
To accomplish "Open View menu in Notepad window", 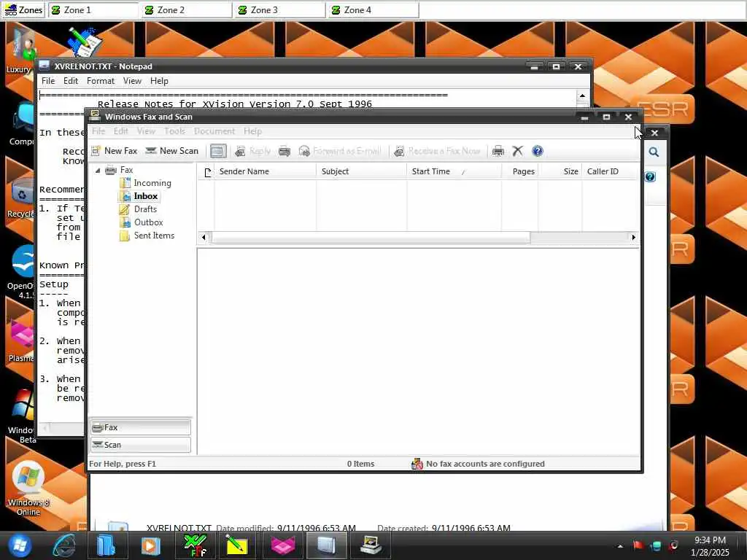I will tap(132, 81).
